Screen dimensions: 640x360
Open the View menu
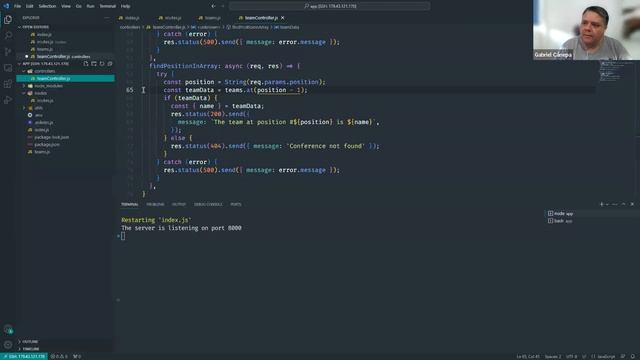(x=66, y=6)
